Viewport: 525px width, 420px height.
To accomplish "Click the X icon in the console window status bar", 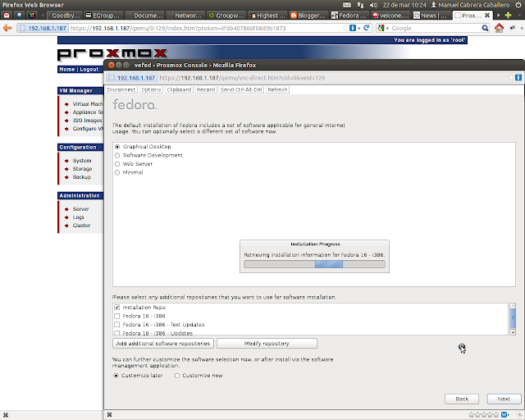I will [x=109, y=415].
